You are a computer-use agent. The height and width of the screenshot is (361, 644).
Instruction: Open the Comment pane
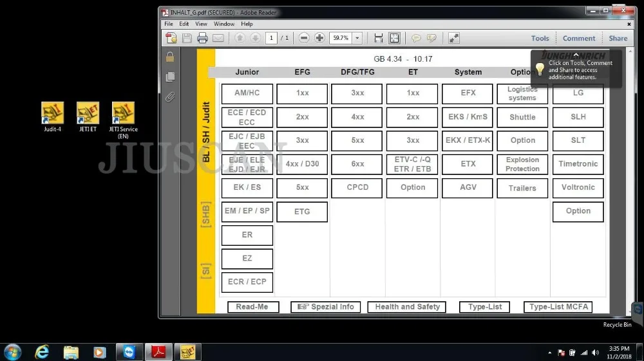tap(579, 38)
